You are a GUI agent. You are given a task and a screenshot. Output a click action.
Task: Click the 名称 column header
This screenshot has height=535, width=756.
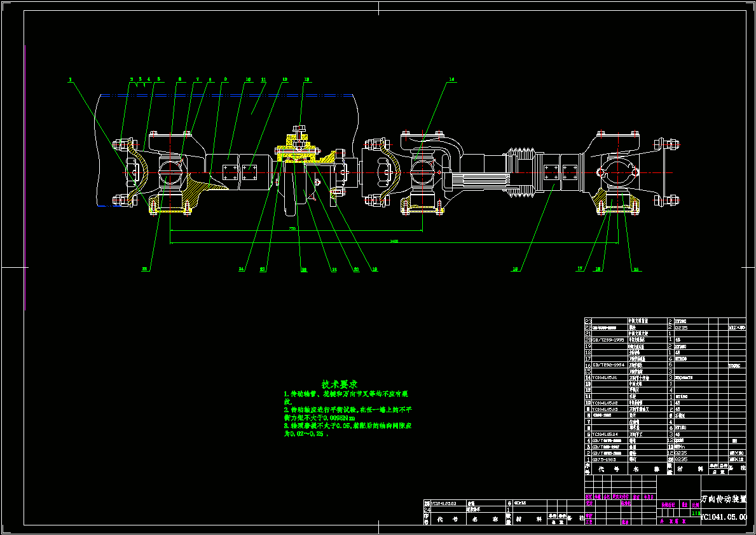pos(647,468)
